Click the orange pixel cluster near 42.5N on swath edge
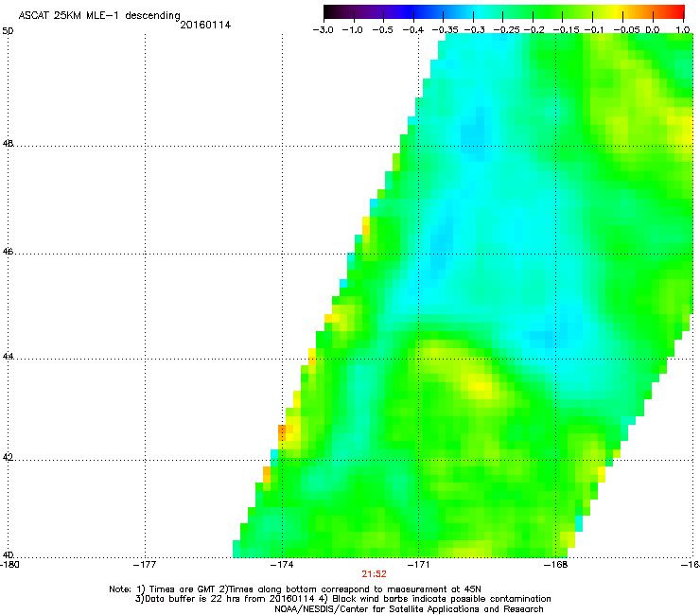The width and height of the screenshot is (700, 615). (284, 431)
